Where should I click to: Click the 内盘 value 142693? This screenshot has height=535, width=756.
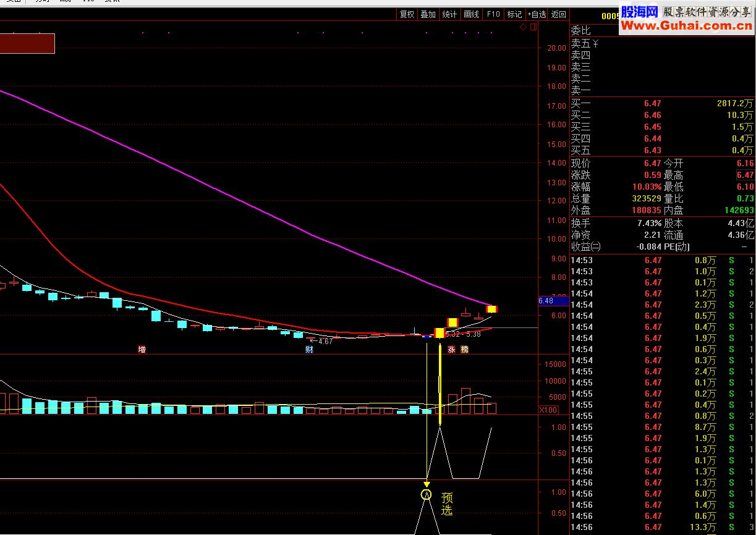pyautogui.click(x=739, y=210)
